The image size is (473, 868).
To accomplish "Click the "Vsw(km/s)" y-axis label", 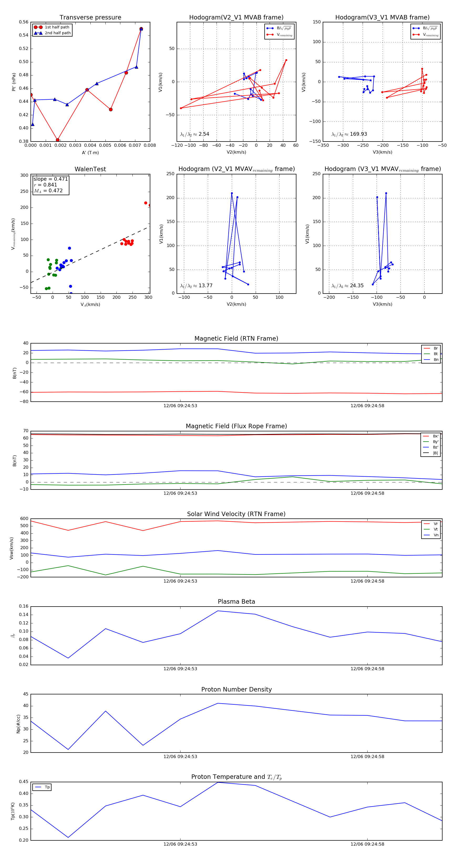I will click(x=12, y=548).
